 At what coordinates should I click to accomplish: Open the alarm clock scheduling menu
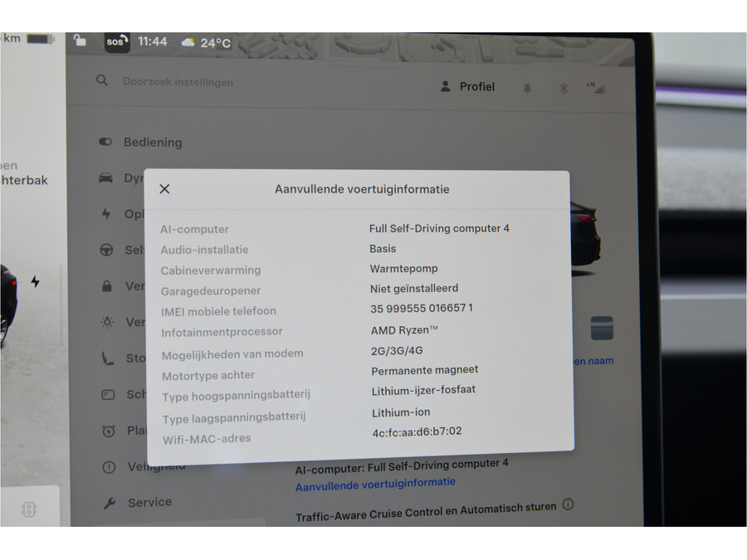(109, 431)
